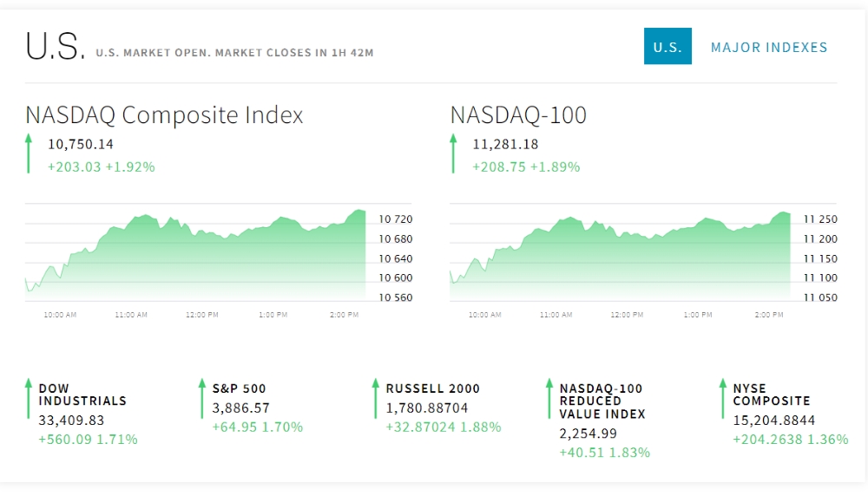The height and width of the screenshot is (496, 868).
Task: Open the NASDAQ Composite Index heading
Action: [x=164, y=115]
